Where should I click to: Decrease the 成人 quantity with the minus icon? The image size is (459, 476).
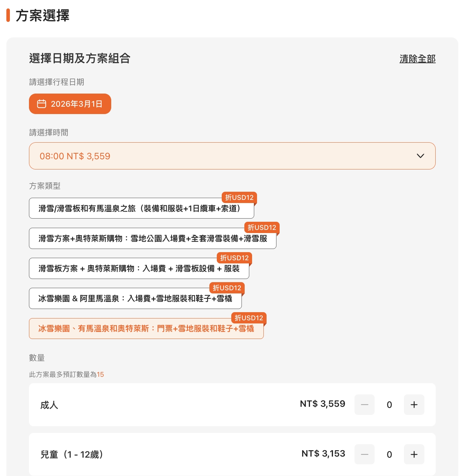(x=364, y=405)
